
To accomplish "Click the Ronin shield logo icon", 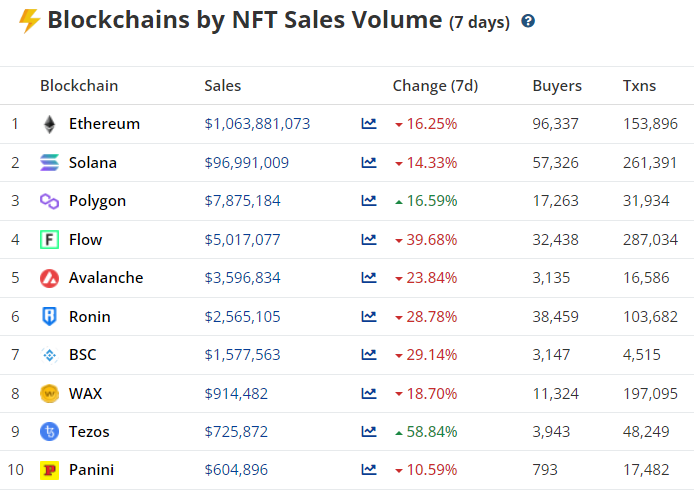I will [49, 317].
